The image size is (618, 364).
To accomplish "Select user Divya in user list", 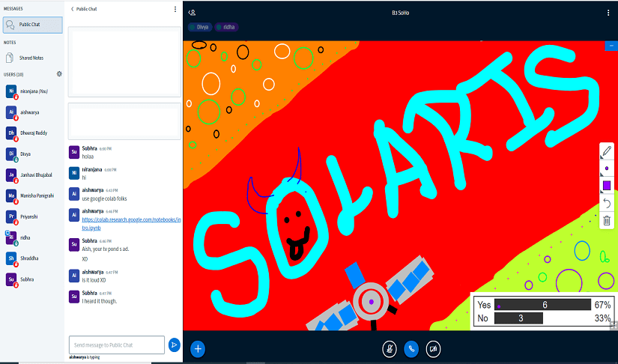I will (x=32, y=154).
